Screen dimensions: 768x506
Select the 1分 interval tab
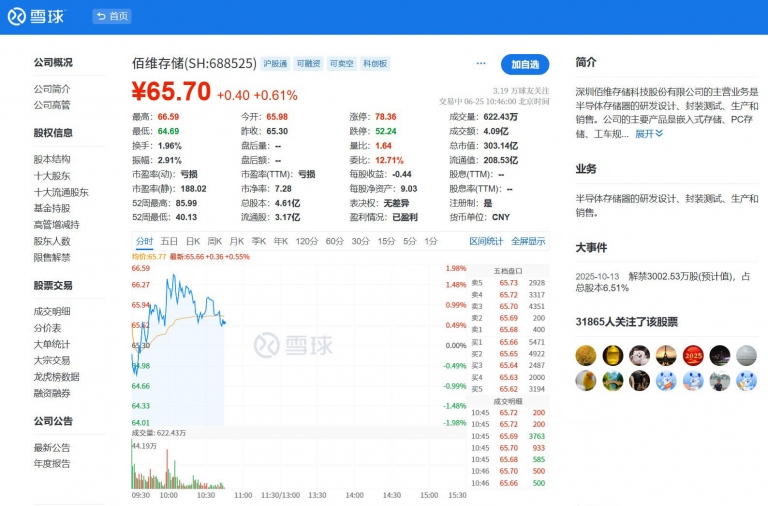[x=431, y=241]
